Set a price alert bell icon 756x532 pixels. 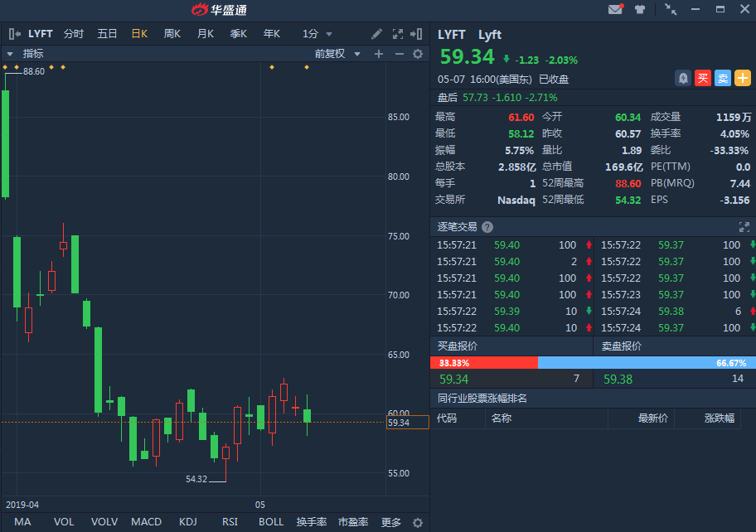683,78
